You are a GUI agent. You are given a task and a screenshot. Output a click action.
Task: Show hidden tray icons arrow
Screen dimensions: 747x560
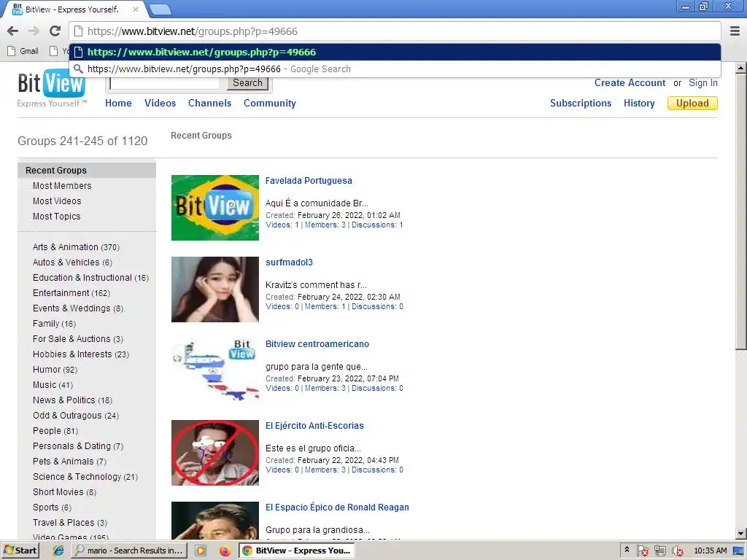click(627, 550)
